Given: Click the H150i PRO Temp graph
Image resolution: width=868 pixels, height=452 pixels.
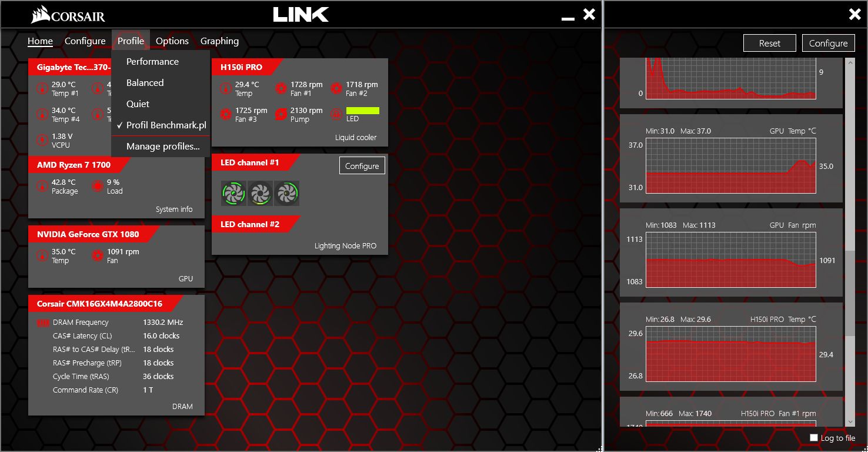Looking at the screenshot, I should tap(731, 354).
